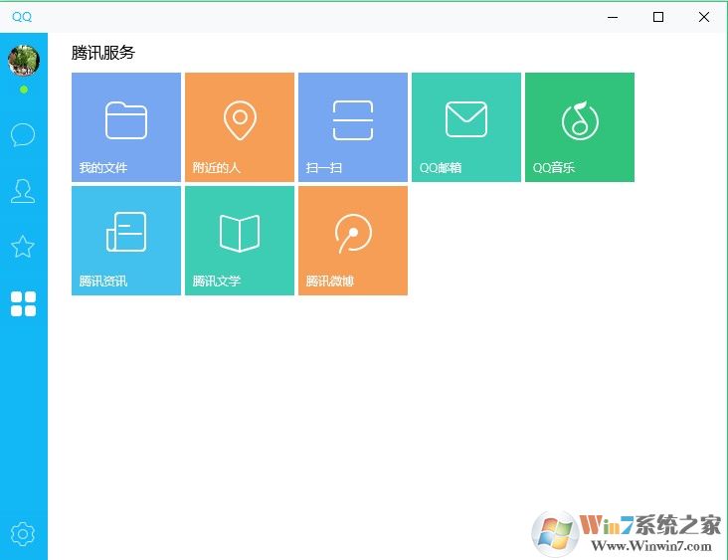Maximize the QQ window
Viewport: 728px width, 560px height.
point(658,17)
